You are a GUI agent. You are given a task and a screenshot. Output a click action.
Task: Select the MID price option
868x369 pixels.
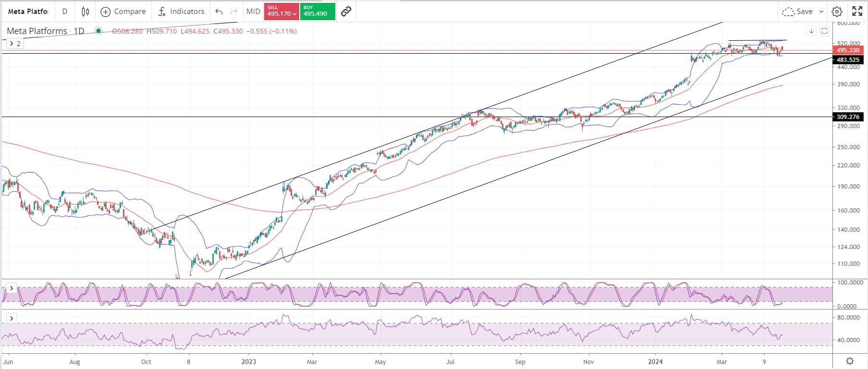pos(253,11)
